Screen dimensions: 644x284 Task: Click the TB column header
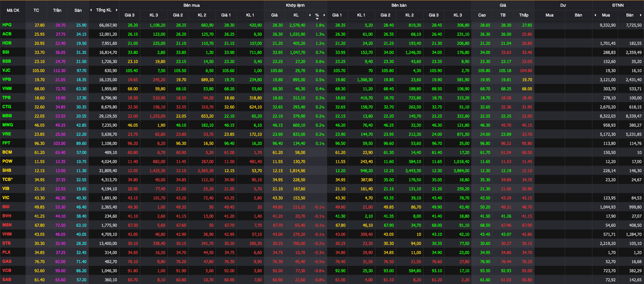coord(503,15)
